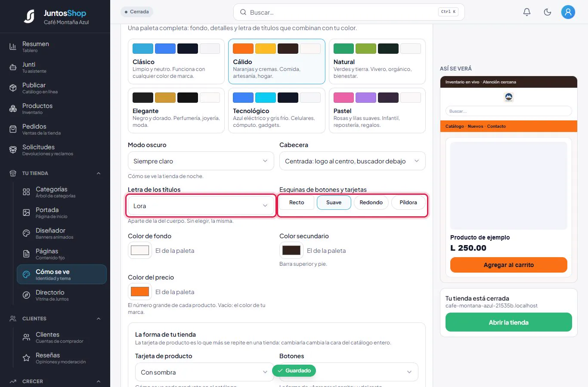Open Clientes in the sidebar
Image resolution: width=588 pixels, height=387 pixels.
pyautogui.click(x=62, y=337)
